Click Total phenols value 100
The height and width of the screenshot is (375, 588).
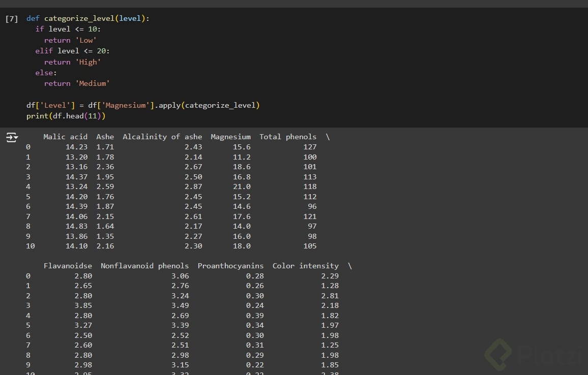point(310,157)
